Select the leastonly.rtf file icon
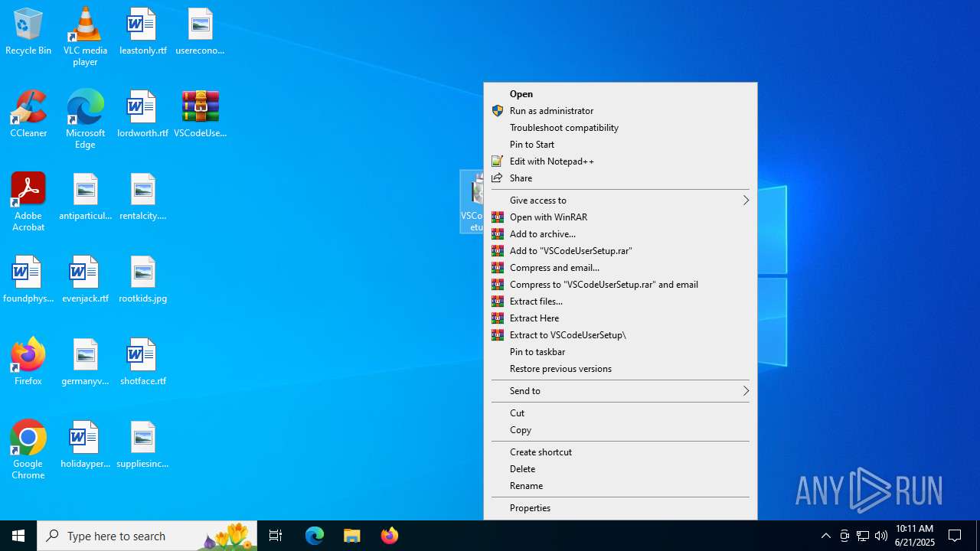Screen dimensions: 980x551 (x=142, y=32)
